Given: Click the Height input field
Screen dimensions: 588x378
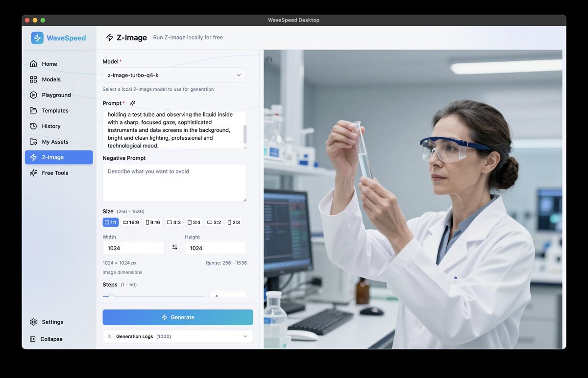Looking at the screenshot, I should pos(216,248).
